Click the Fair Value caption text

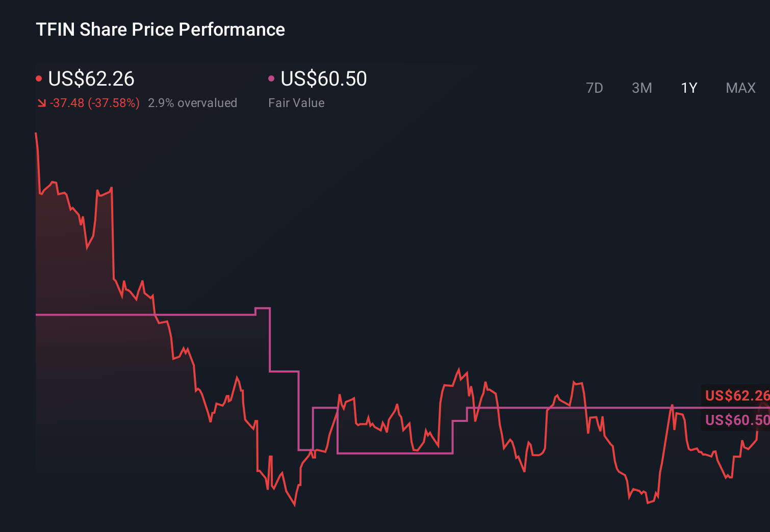pos(296,102)
